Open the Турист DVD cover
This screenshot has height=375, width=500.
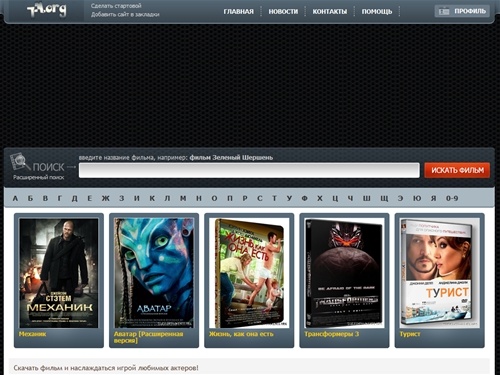(x=440, y=273)
